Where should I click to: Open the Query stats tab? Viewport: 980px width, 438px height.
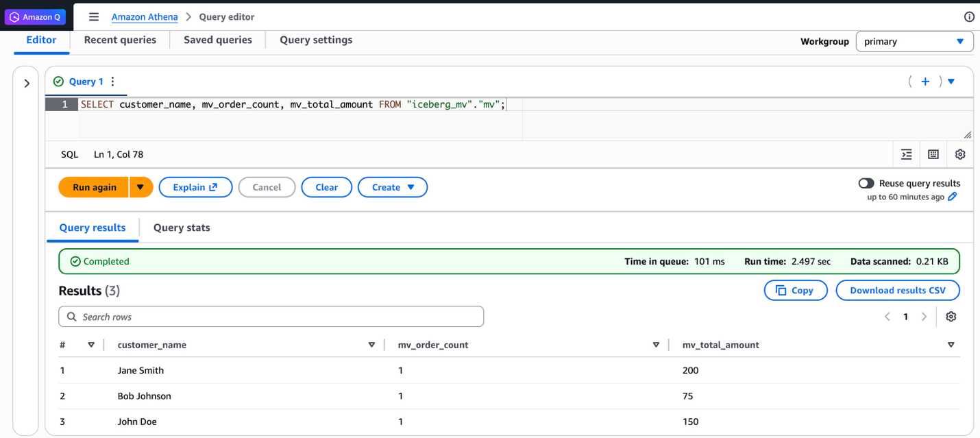click(182, 228)
